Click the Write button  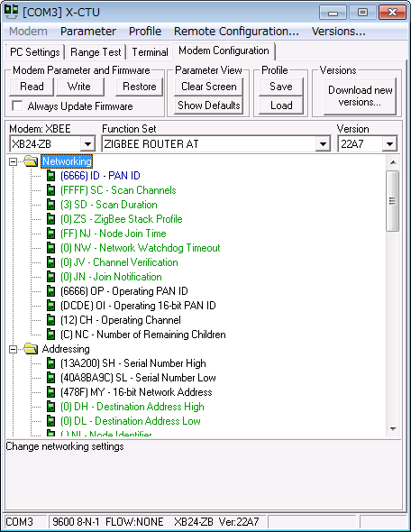pyautogui.click(x=79, y=87)
